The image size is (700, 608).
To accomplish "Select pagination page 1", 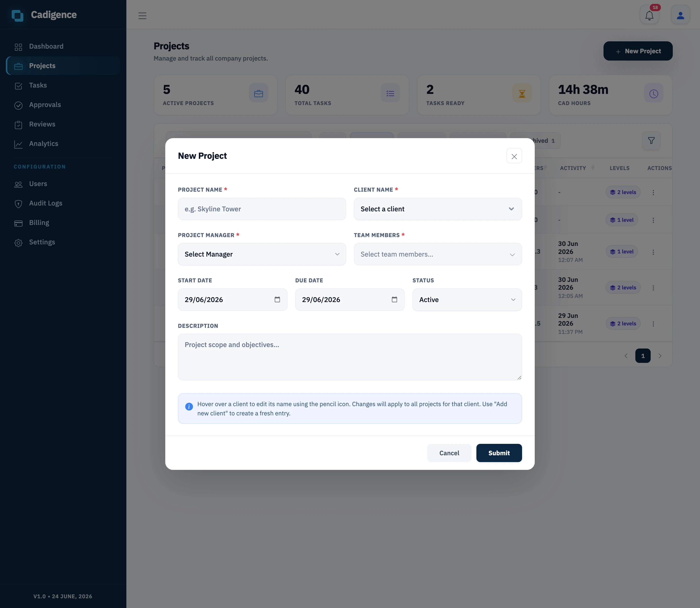I will click(643, 356).
